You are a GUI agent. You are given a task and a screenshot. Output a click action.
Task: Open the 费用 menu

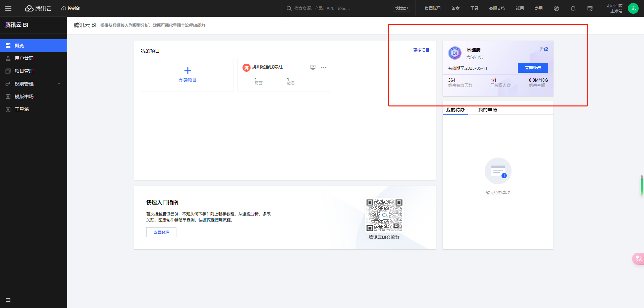(539, 8)
